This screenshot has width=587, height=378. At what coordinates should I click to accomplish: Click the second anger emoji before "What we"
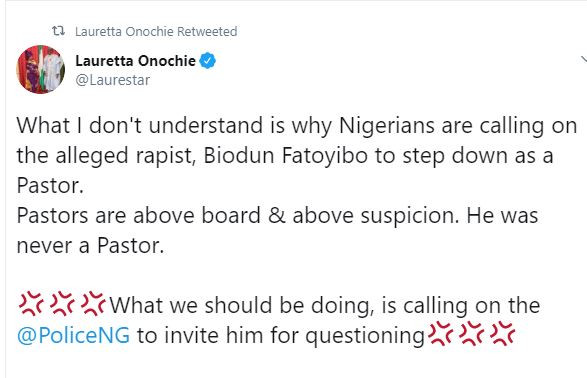pyautogui.click(x=63, y=304)
